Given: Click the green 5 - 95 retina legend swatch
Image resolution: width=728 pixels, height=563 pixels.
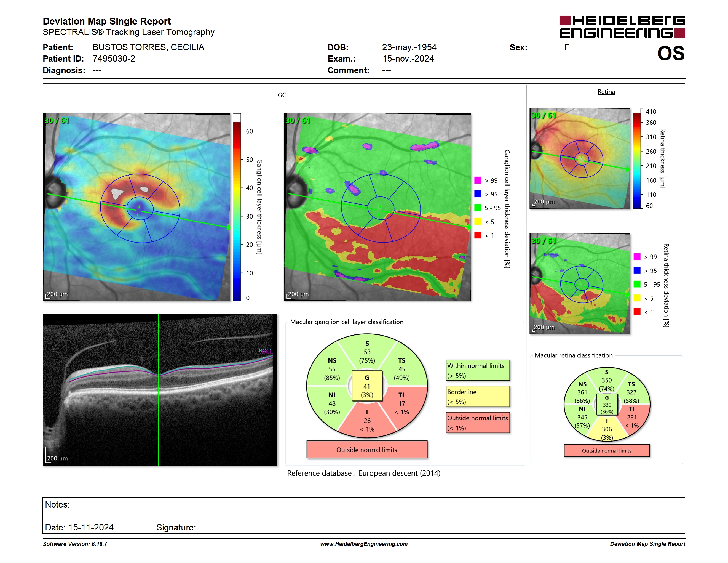Looking at the screenshot, I should pos(637,284).
